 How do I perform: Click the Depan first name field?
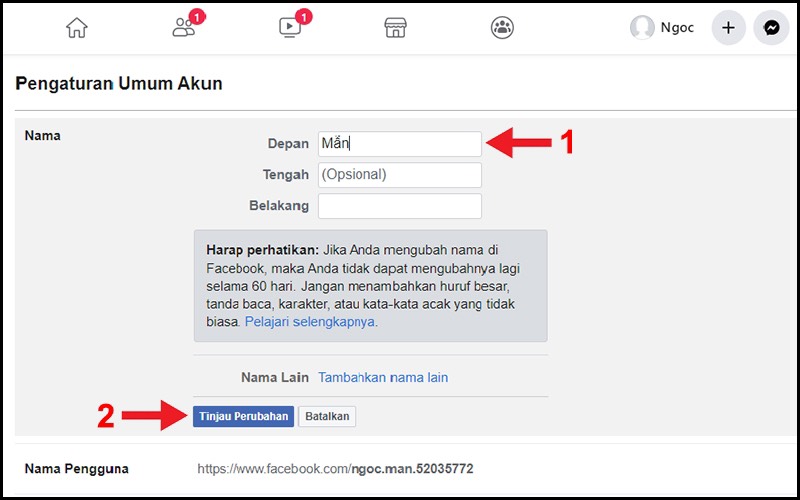point(399,144)
